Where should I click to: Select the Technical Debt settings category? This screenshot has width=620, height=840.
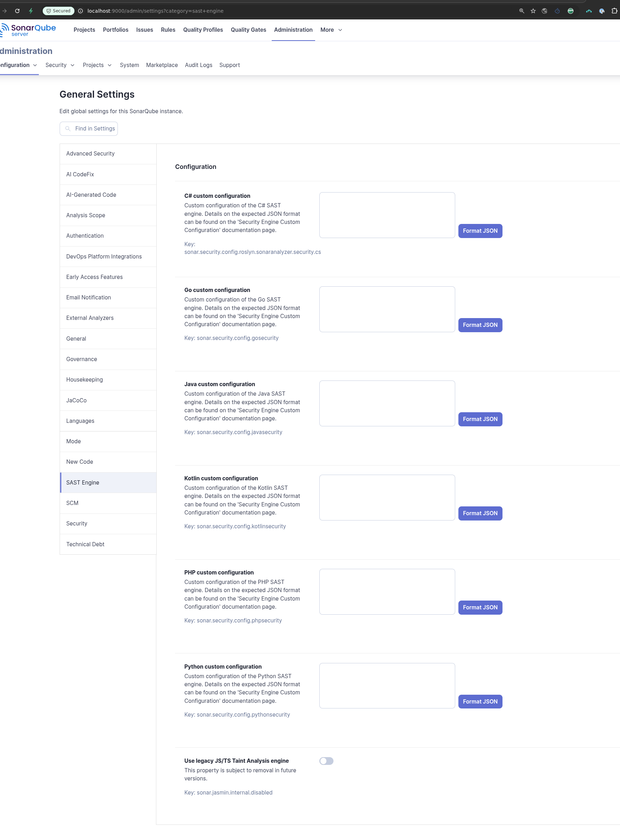[85, 544]
